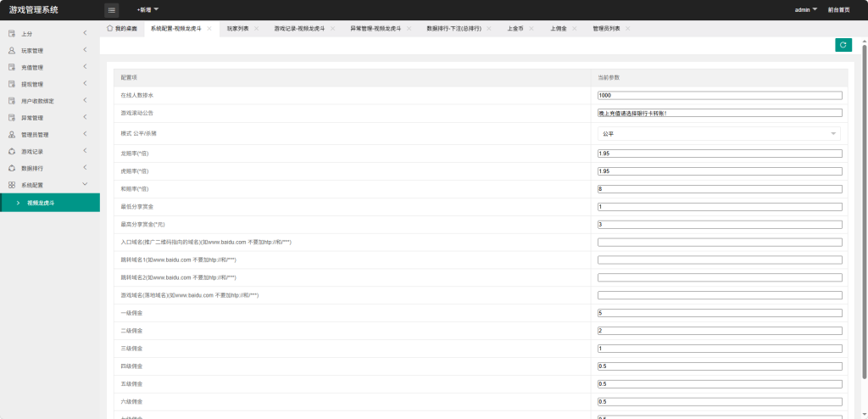Screen dimensions: 868x419
Task: Click the 游戏记录 sidebar icon
Action: tap(12, 151)
